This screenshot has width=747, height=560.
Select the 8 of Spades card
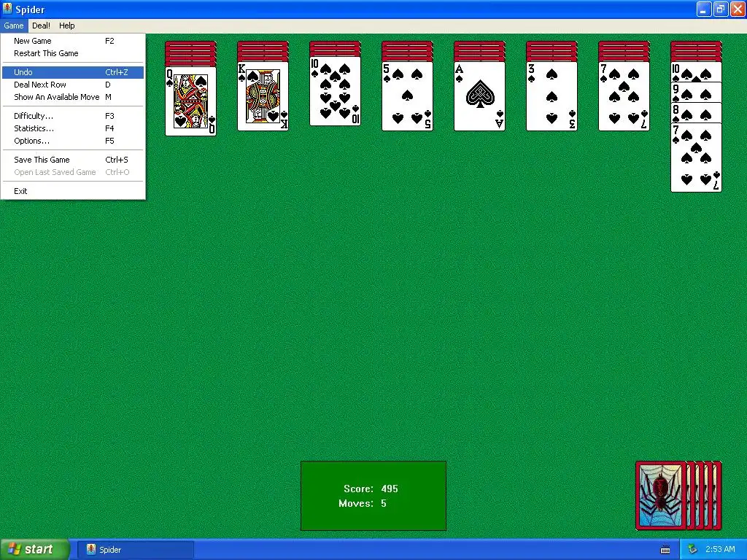pyautogui.click(x=696, y=113)
